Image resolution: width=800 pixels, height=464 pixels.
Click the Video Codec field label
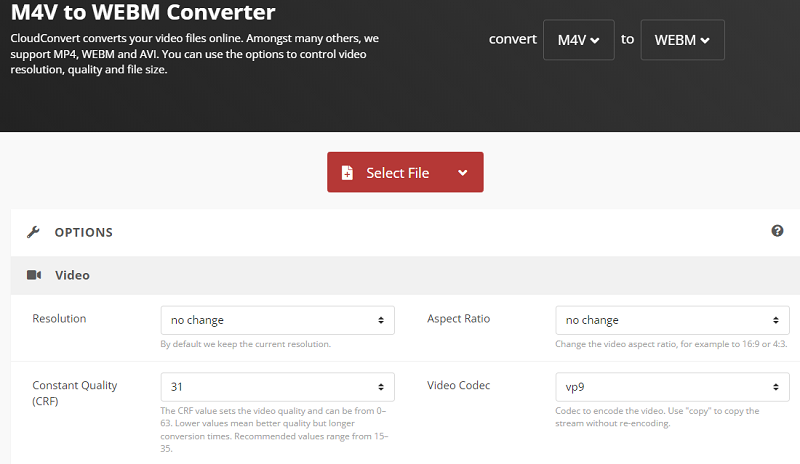pyautogui.click(x=458, y=385)
